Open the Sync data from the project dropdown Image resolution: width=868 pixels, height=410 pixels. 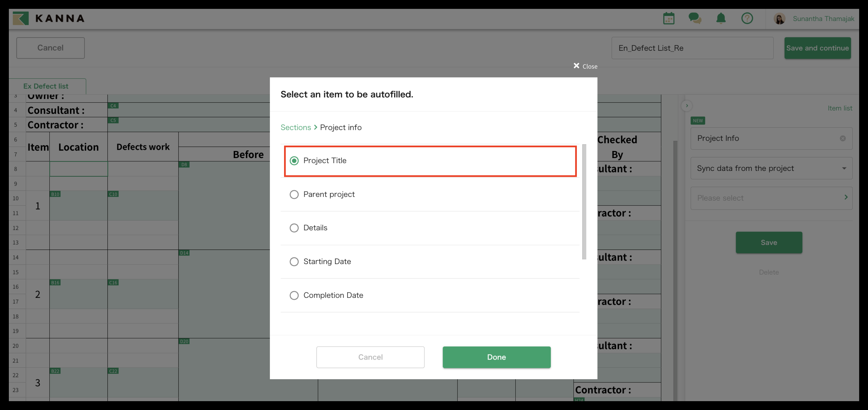coord(771,168)
